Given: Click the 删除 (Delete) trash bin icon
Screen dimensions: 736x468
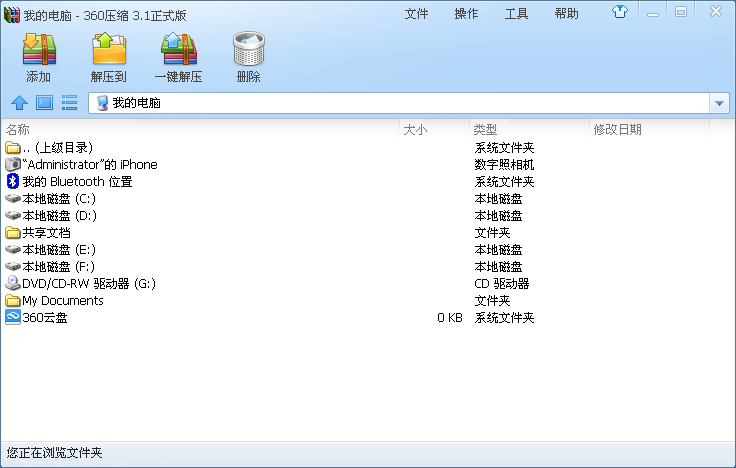Looking at the screenshot, I should 248,50.
